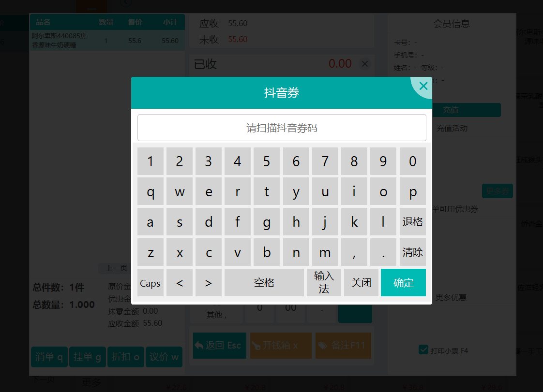Click 开钱箱 x button in background
The height and width of the screenshot is (392, 543).
[281, 345]
